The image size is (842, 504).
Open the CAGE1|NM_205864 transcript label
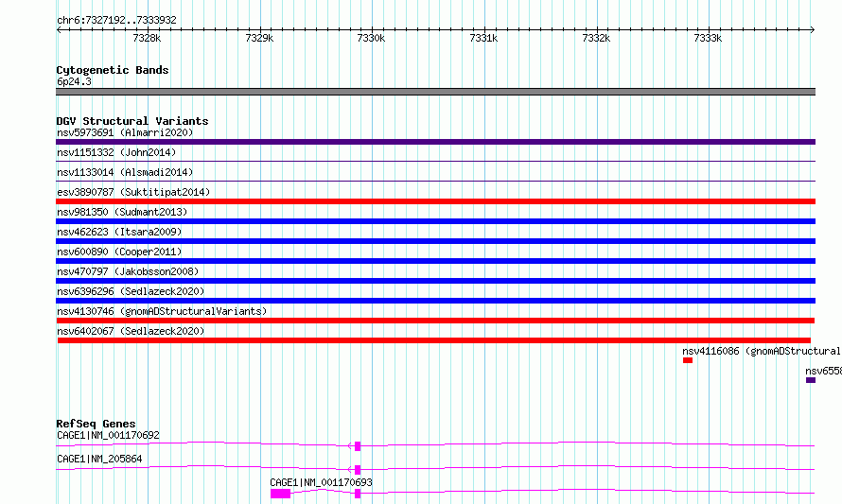99,459
